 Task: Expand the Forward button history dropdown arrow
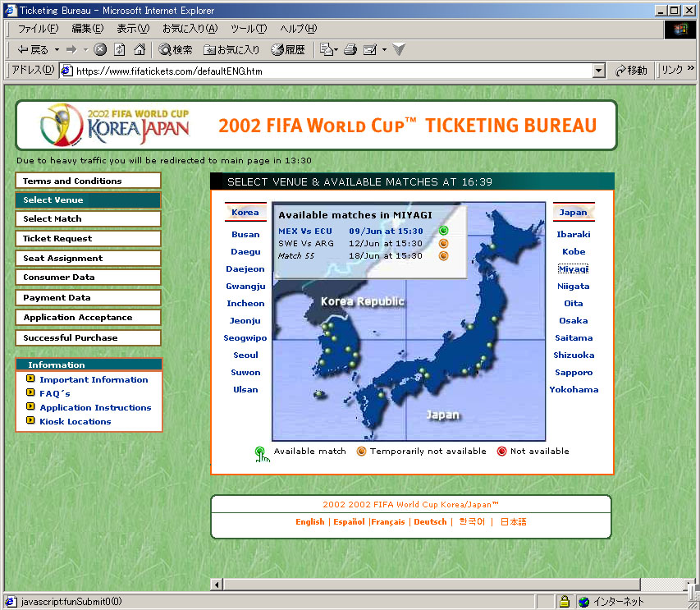click(85, 49)
